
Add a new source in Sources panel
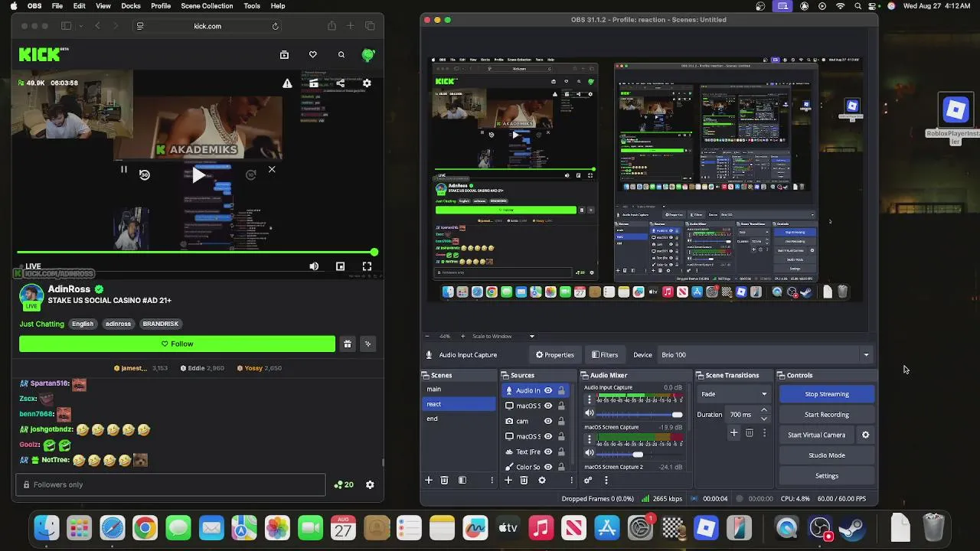(508, 480)
